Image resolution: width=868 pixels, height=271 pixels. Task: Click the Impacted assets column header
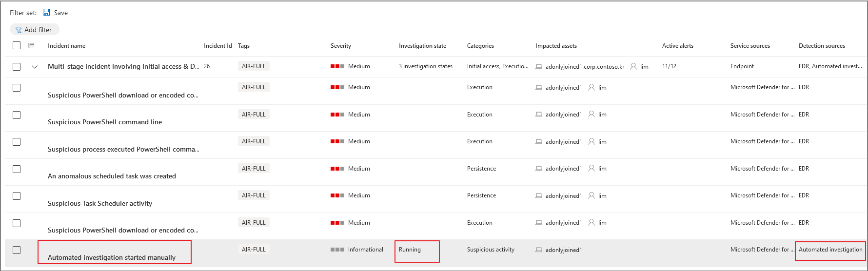pyautogui.click(x=556, y=46)
